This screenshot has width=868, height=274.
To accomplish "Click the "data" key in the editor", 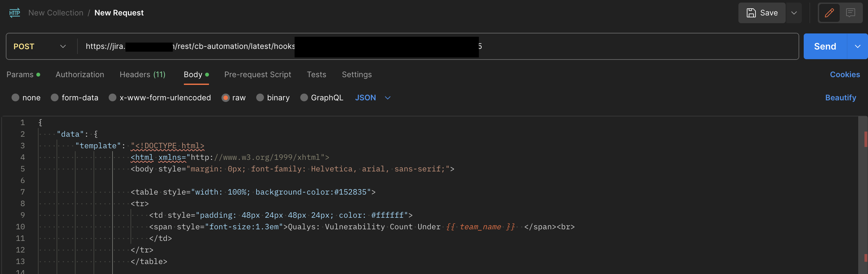I will 70,134.
